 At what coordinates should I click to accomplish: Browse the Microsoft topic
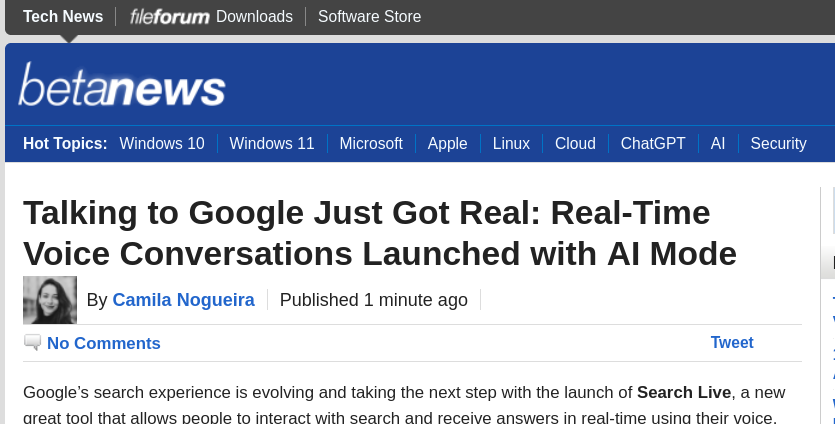tap(371, 143)
